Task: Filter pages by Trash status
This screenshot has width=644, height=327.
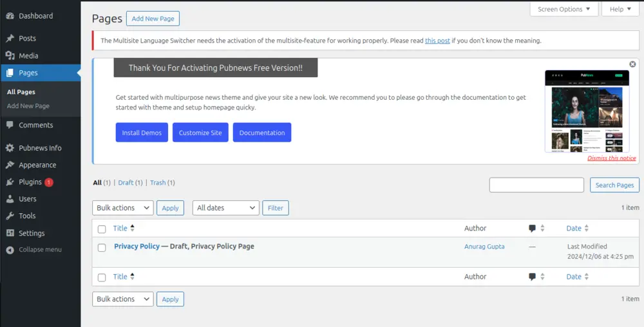Action: click(158, 183)
